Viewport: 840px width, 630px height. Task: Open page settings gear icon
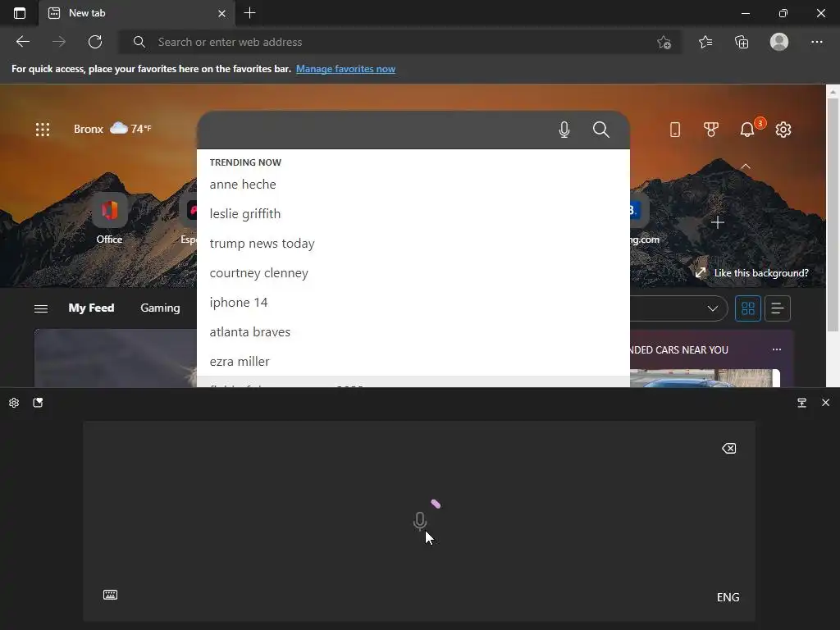pyautogui.click(x=783, y=130)
